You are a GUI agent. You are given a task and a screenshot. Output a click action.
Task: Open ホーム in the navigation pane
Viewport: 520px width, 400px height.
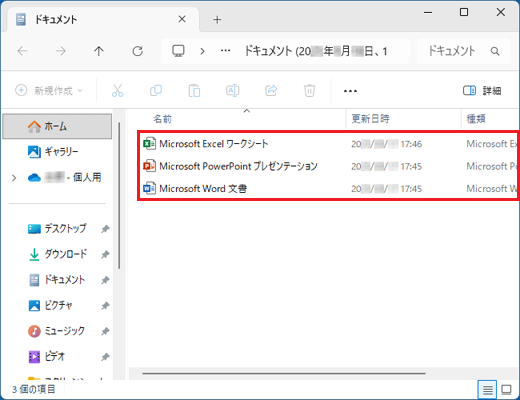point(57,126)
